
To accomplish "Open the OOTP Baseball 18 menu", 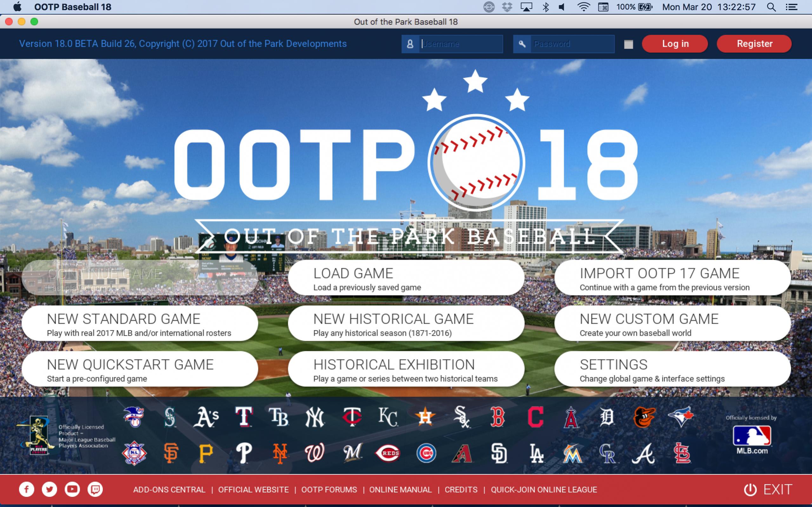I will (72, 7).
